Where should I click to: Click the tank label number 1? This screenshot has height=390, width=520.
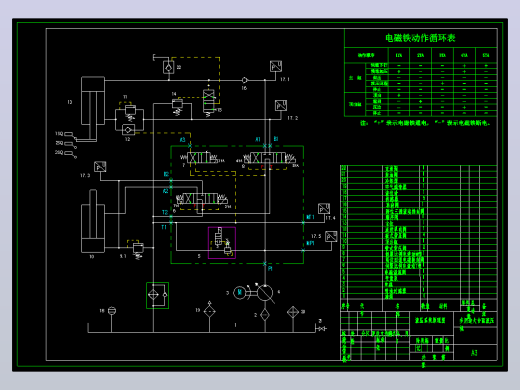coord(236,325)
